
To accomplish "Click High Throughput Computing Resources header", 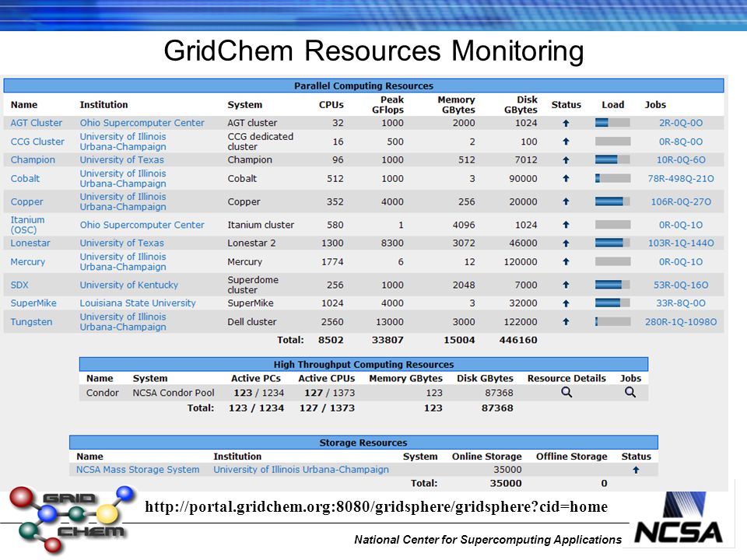I will click(x=363, y=364).
